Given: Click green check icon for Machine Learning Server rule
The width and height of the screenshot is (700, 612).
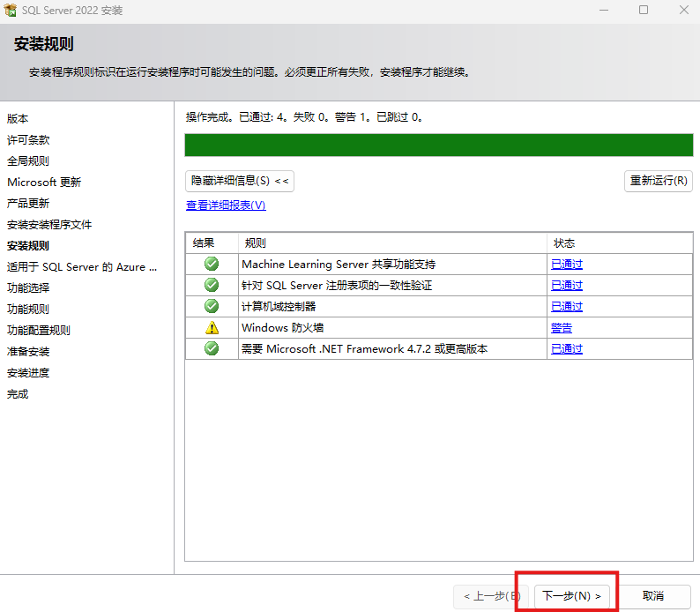Looking at the screenshot, I should [x=211, y=264].
